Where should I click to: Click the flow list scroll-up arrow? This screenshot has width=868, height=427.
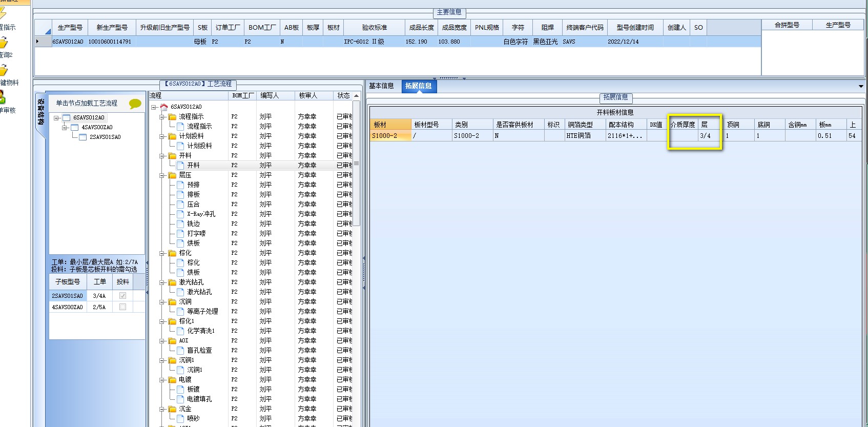tap(356, 96)
